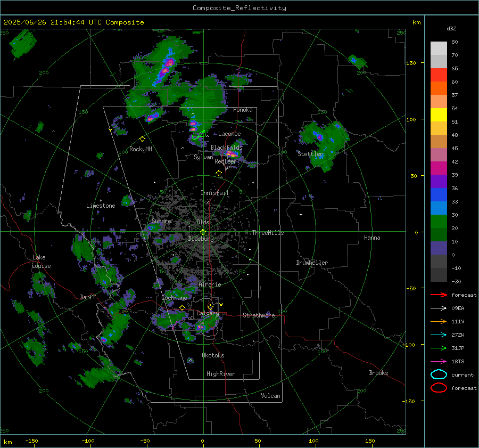Select the Airdrie city label
This screenshot has width=479, height=448.
click(x=210, y=284)
